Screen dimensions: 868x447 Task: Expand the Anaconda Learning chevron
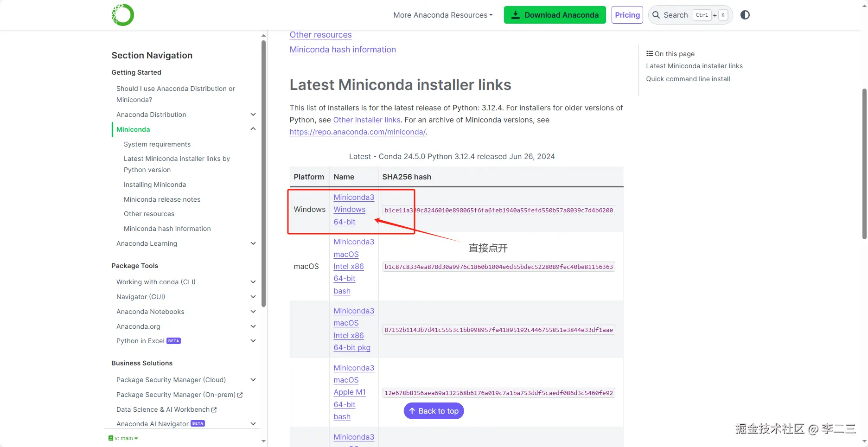click(x=253, y=243)
